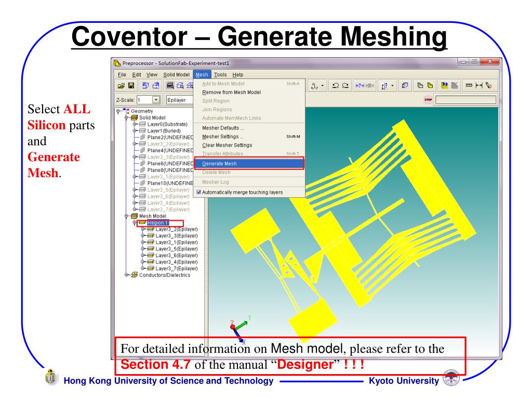
Task: Choose Mesher Settings menu entry
Action: click(249, 137)
